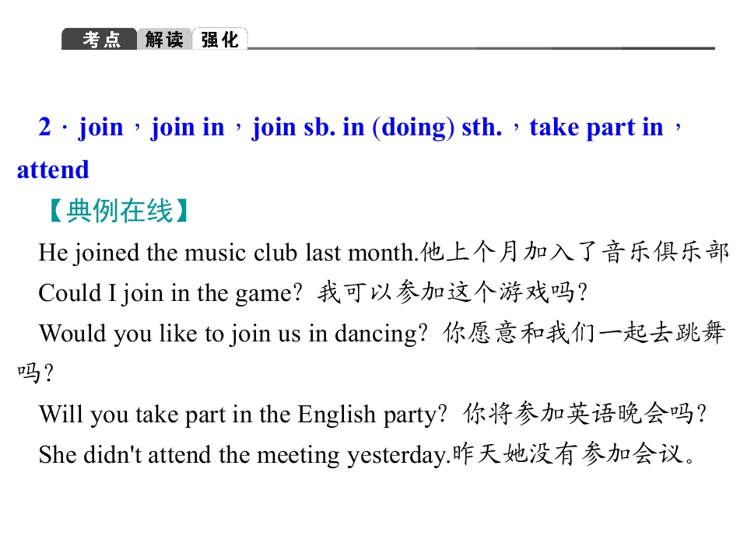The image size is (747, 560).
Task: Switch to the 考点 tab
Action: (x=100, y=40)
